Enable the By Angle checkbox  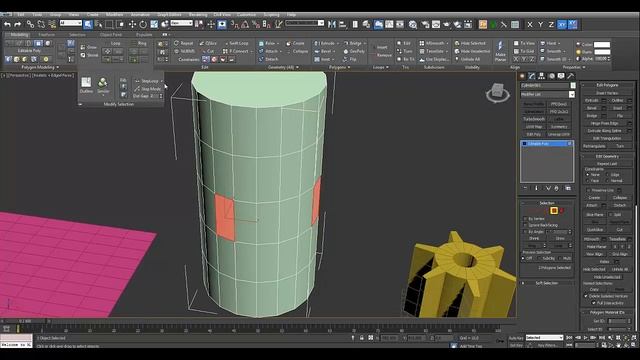pyautogui.click(x=525, y=232)
